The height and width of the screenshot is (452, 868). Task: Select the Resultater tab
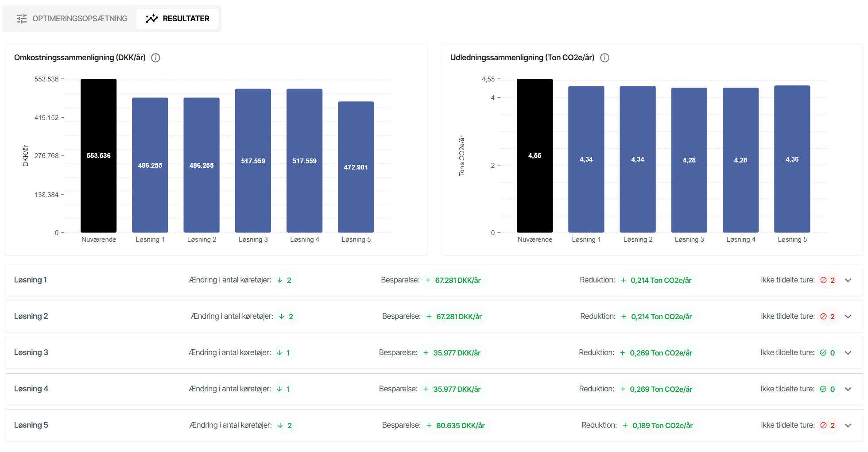coord(178,19)
